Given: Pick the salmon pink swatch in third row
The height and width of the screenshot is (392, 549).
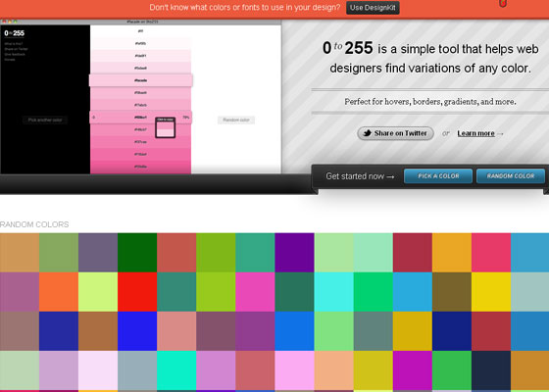Looking at the screenshot, I should click(x=176, y=331).
